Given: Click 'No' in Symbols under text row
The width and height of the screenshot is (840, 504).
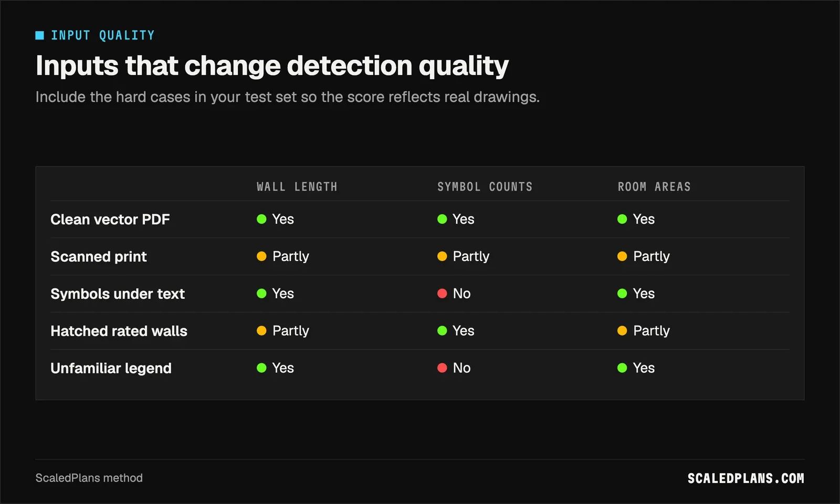Looking at the screenshot, I should [x=461, y=293].
